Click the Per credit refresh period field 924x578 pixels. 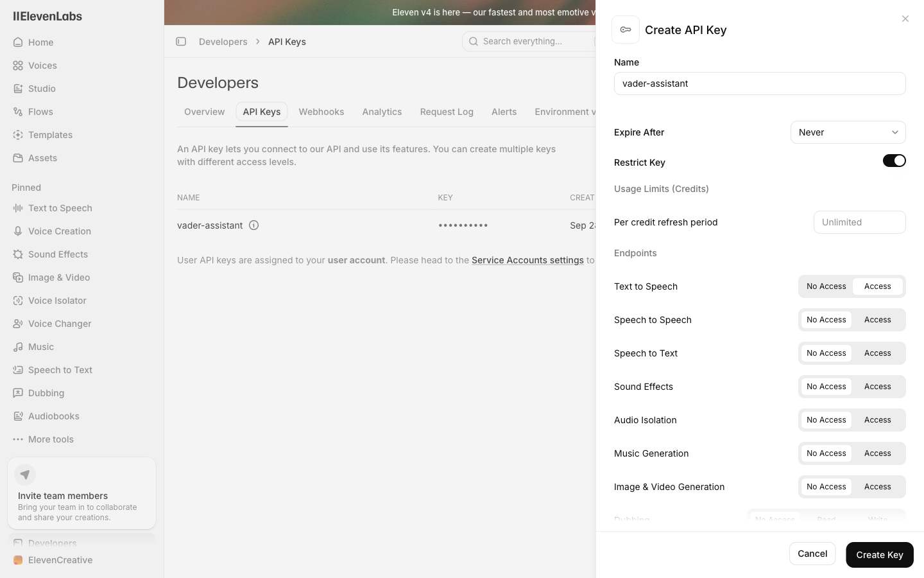859,222
